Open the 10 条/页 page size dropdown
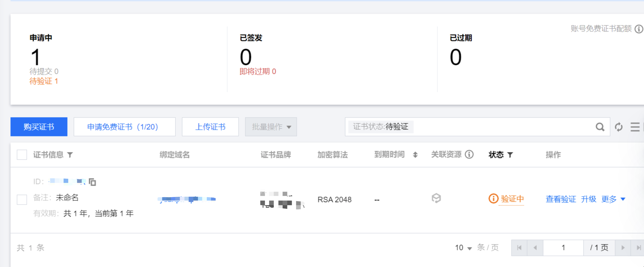The image size is (644, 267). [463, 247]
